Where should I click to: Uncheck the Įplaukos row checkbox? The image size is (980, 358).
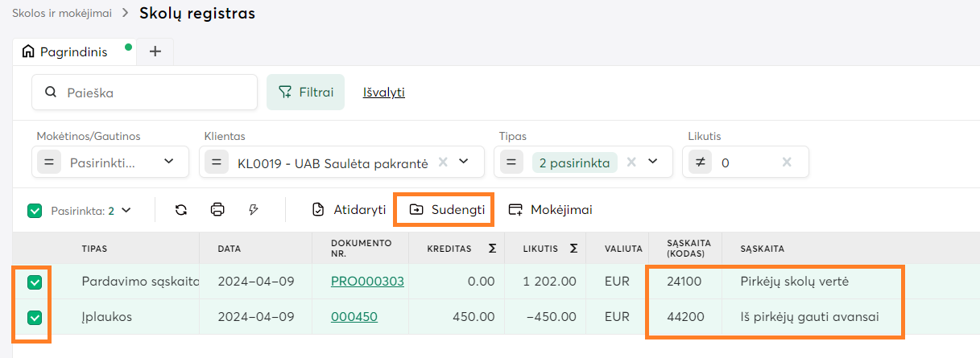point(35,318)
